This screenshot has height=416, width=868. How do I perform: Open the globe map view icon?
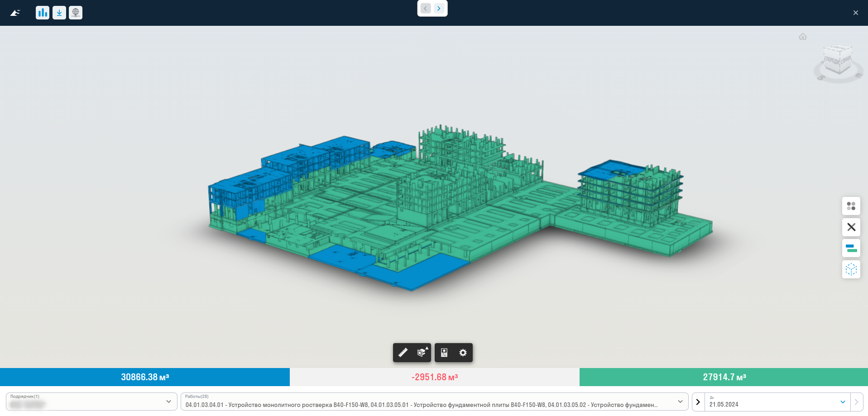coord(76,13)
